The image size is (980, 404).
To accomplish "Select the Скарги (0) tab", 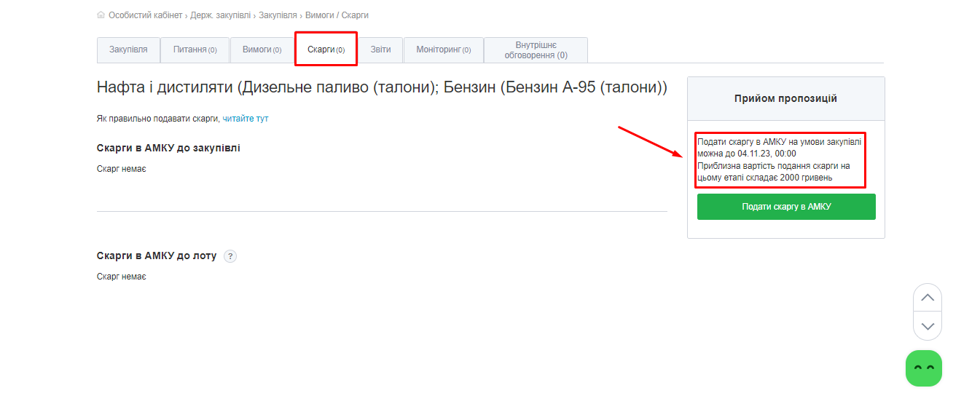I will pos(326,50).
